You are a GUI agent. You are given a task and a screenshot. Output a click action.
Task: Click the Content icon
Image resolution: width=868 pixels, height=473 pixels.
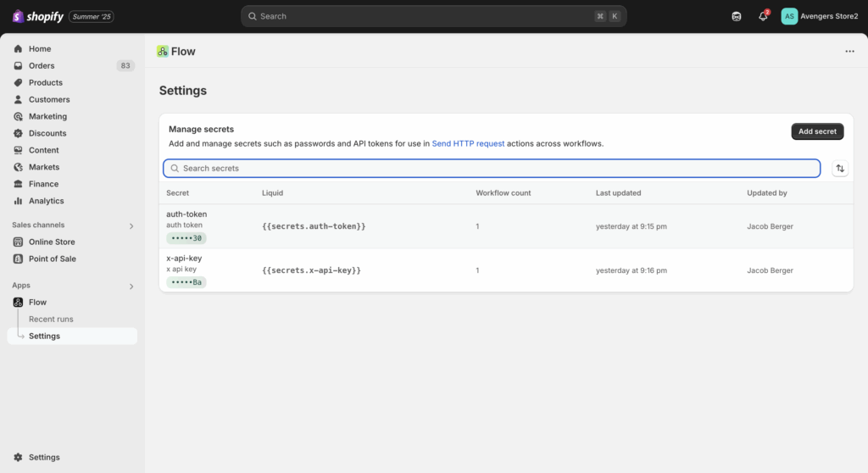click(19, 150)
